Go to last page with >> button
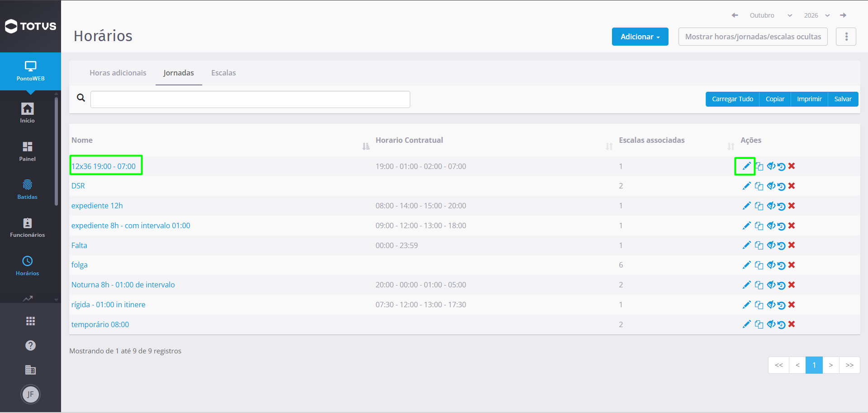Image resolution: width=868 pixels, height=413 pixels. [x=849, y=365]
